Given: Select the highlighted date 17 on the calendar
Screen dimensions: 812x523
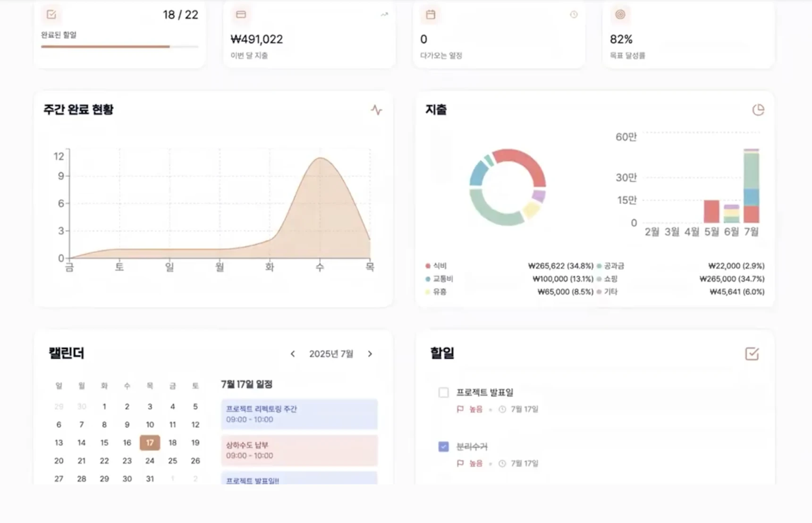Looking at the screenshot, I should point(150,443).
